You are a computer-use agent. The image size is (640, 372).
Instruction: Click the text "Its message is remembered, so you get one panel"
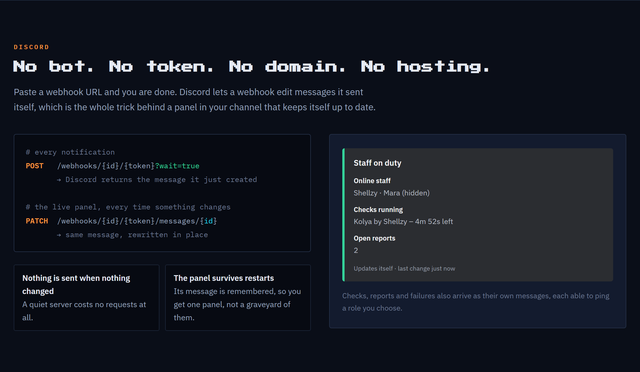(237, 304)
